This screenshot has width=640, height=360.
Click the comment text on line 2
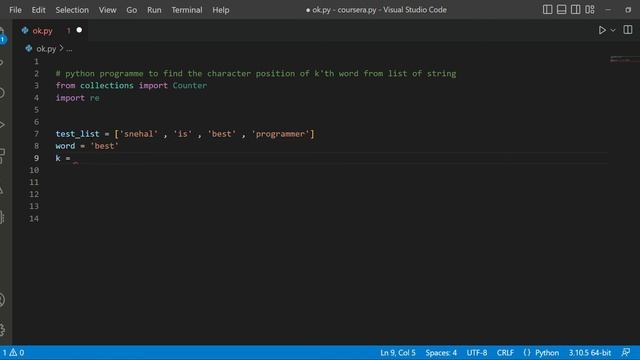(x=256, y=73)
